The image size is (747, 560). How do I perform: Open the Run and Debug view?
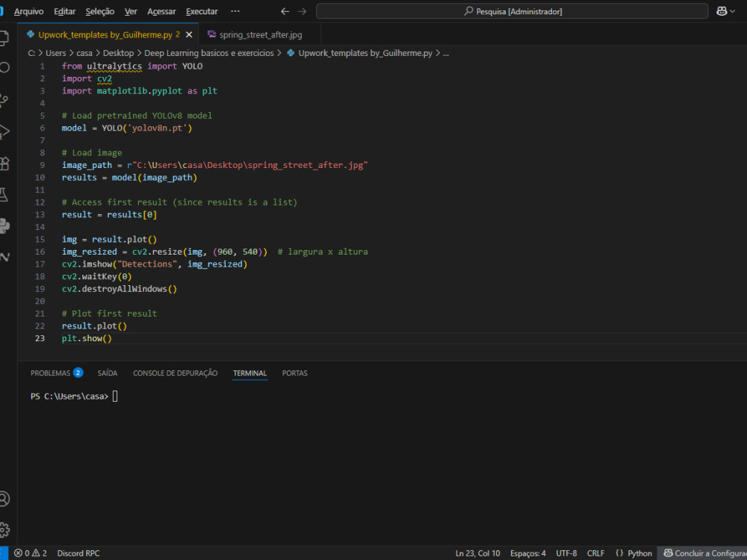4,131
